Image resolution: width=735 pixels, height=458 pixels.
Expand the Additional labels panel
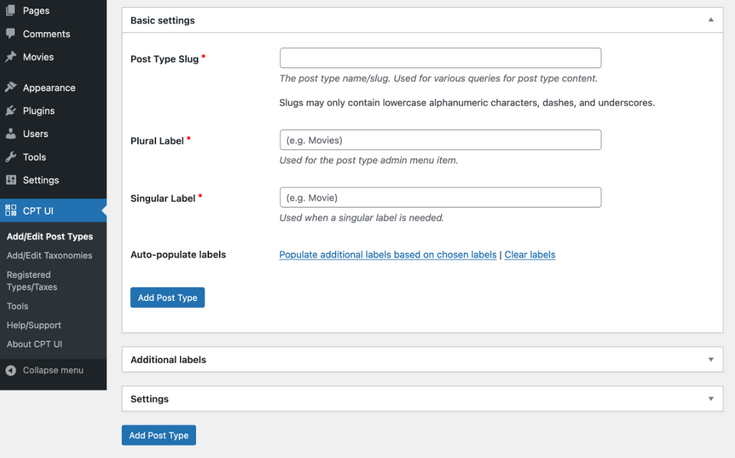point(711,360)
